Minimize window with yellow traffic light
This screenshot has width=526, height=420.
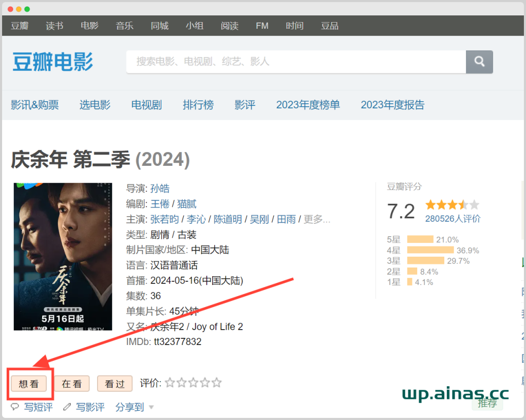[19, 9]
